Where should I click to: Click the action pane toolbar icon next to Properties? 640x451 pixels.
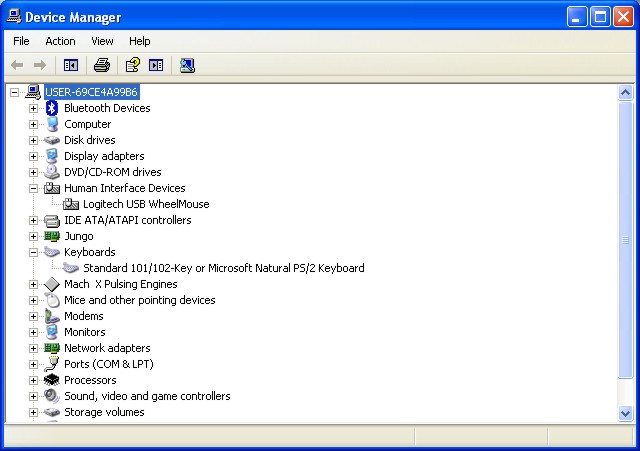tap(156, 65)
